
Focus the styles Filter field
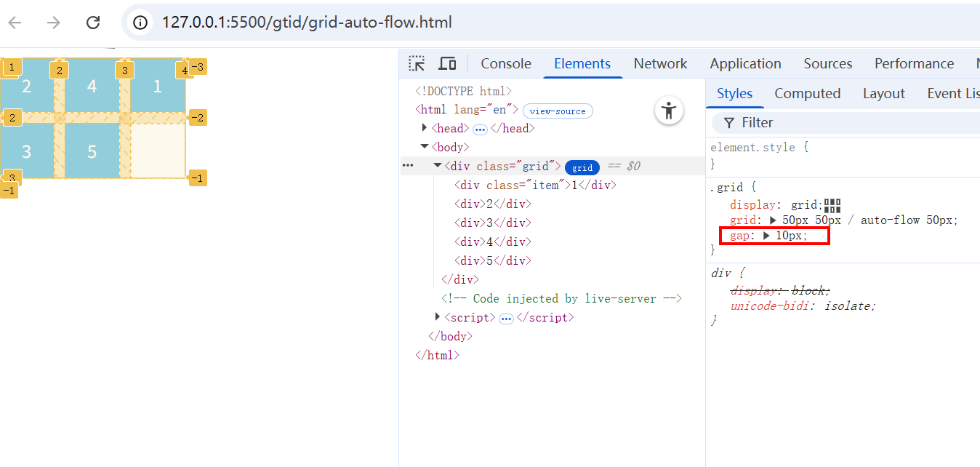click(846, 122)
